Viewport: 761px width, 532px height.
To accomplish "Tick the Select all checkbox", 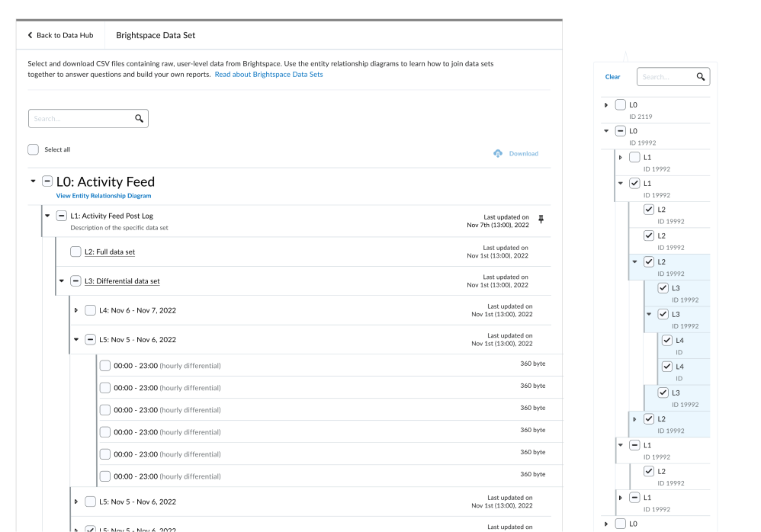I will (x=33, y=149).
